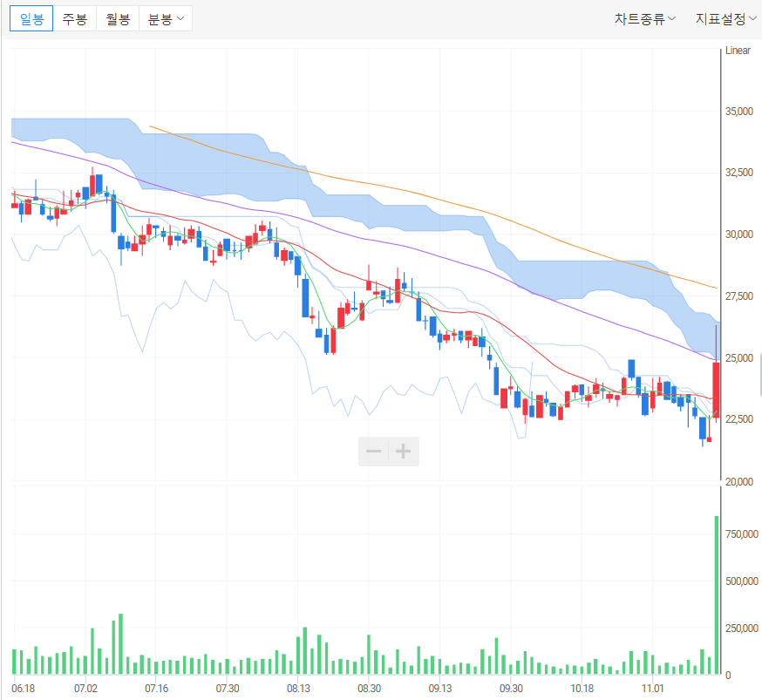Click the 08.13 date axis label

(x=298, y=689)
